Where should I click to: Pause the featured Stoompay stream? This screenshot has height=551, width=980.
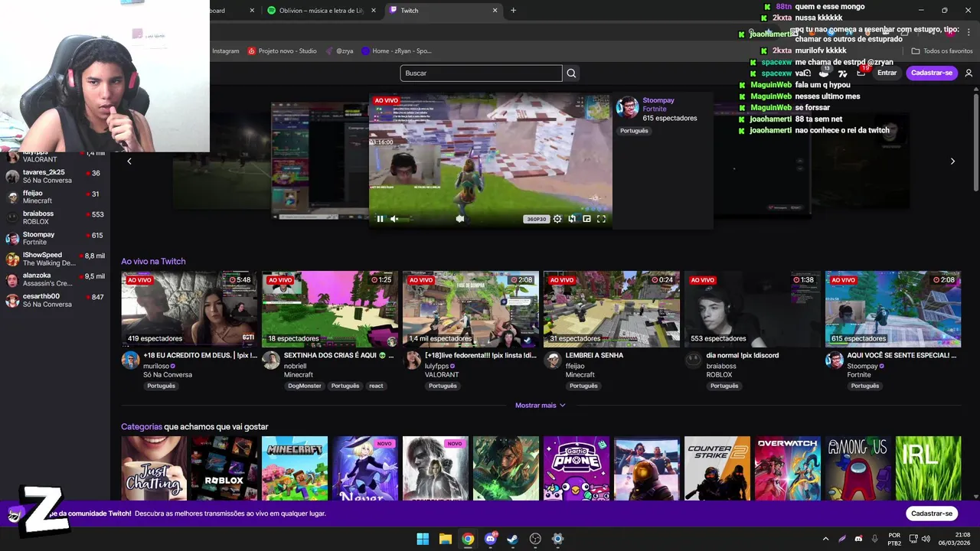click(380, 219)
